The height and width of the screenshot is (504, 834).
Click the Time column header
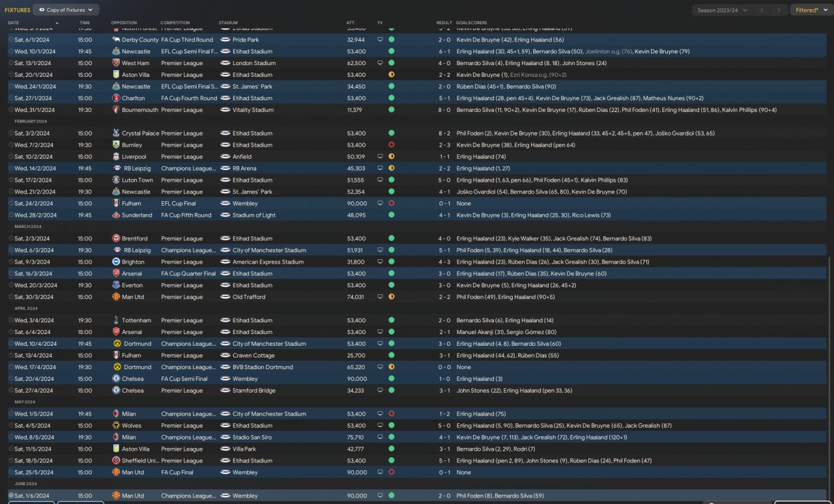tap(85, 23)
